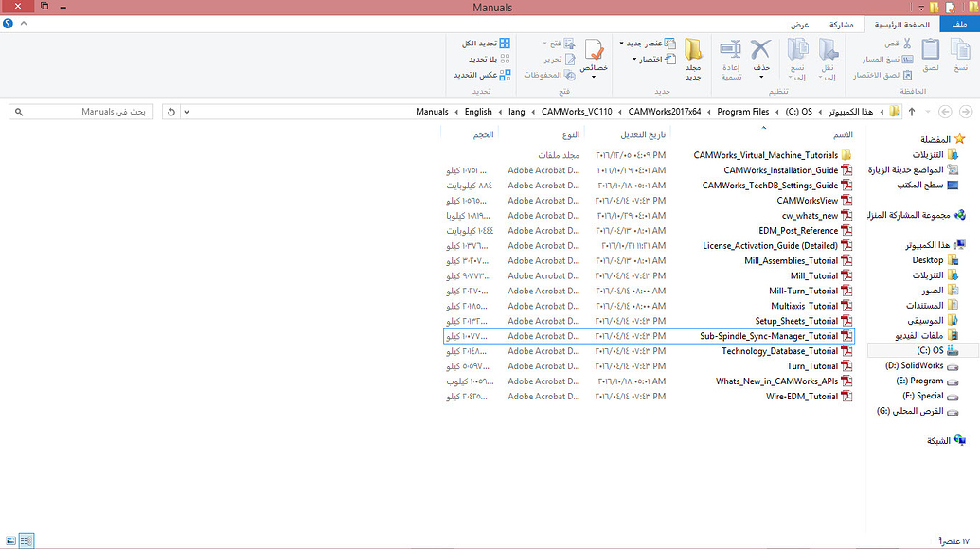This screenshot has width=980, height=549.
Task: Click the search Manuals input field
Action: 81,112
